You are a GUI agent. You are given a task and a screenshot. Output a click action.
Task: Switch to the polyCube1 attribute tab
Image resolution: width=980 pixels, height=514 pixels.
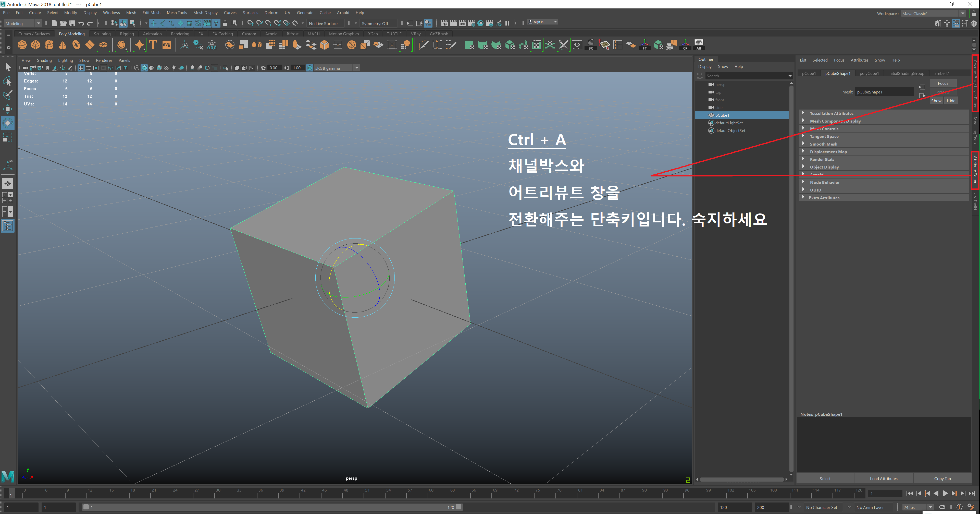[x=869, y=73]
